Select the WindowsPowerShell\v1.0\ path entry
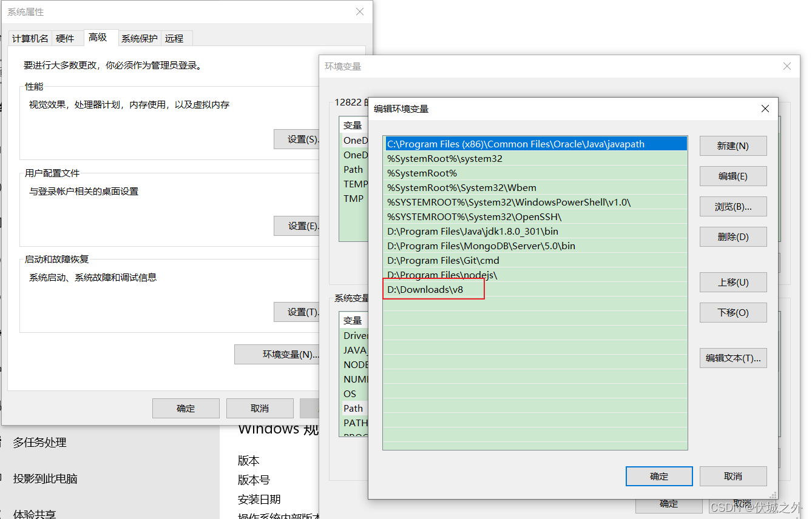The image size is (812, 519). click(536, 203)
